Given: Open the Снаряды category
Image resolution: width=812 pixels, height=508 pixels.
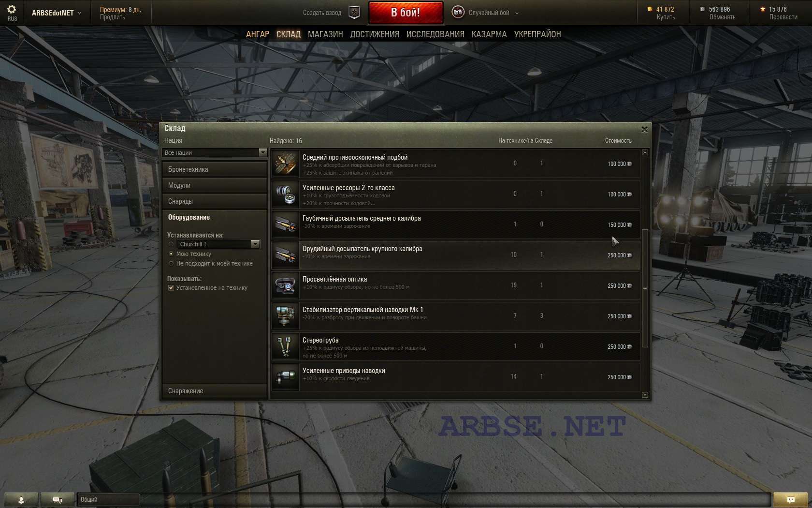Looking at the screenshot, I should (x=215, y=201).
